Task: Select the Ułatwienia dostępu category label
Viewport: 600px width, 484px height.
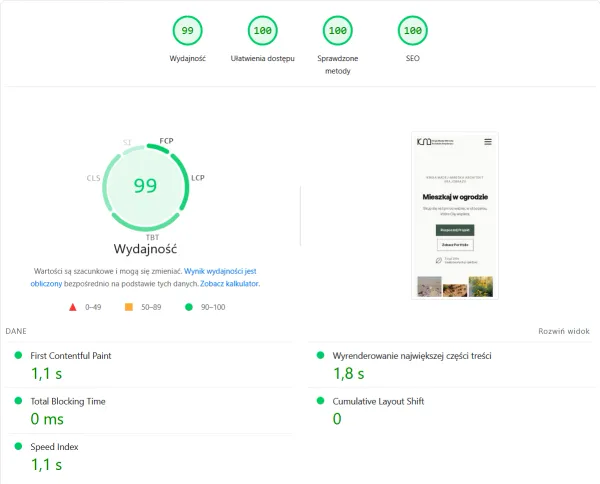Action: tap(262, 59)
